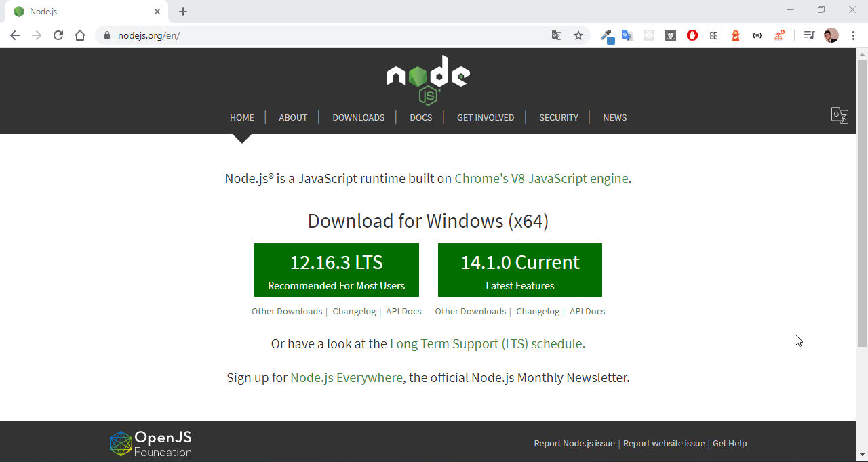Screen dimensions: 868x462
Task: Click Report Node.js issue in footer
Action: [x=574, y=444]
